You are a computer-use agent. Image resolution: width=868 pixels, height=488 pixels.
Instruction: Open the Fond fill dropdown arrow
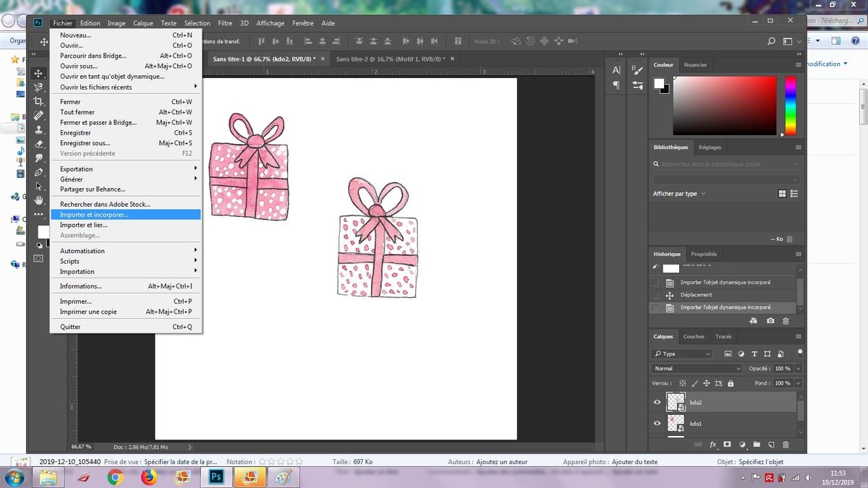[x=797, y=383]
